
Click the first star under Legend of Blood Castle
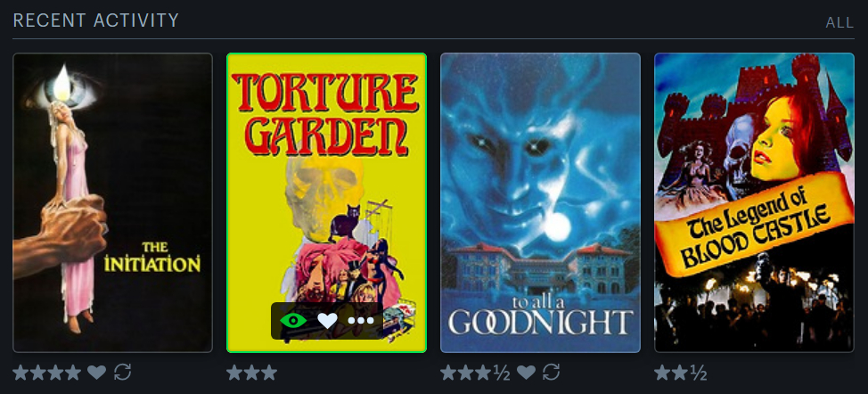[x=662, y=373]
